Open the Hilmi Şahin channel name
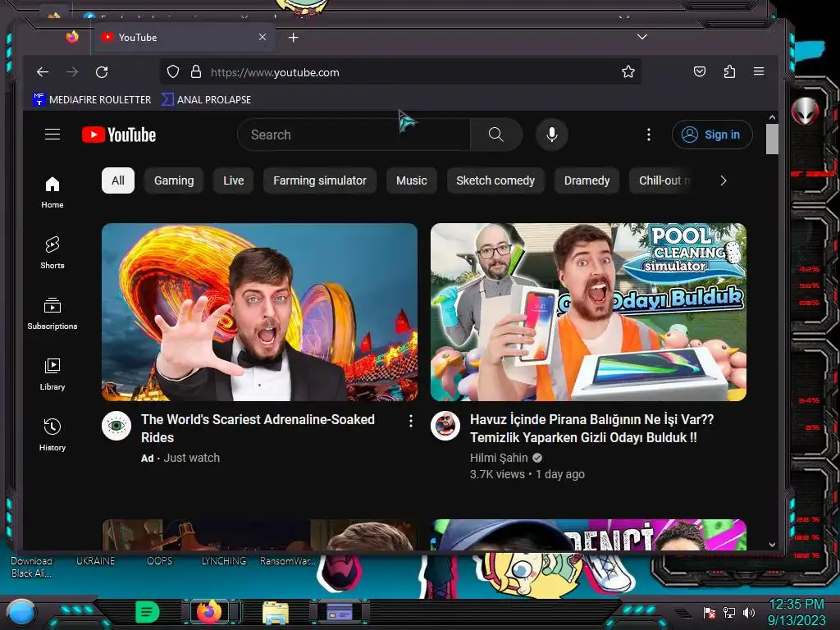The height and width of the screenshot is (630, 840). (499, 458)
